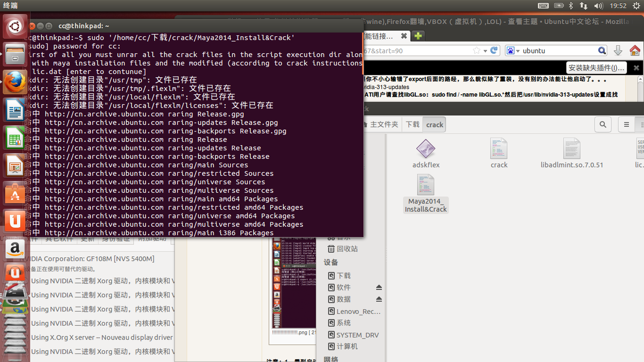Dismiss the missing plugin notification bar
Screen dimensions: 644x362
pos(636,68)
